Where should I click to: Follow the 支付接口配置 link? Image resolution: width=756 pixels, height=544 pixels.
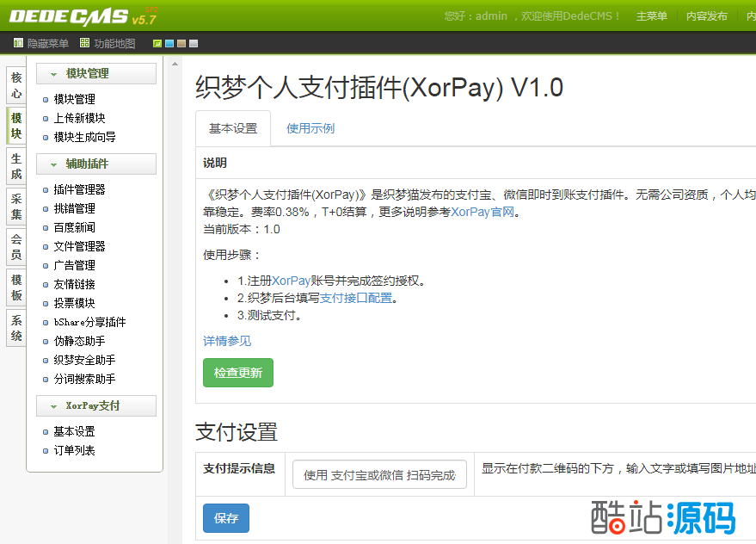pos(356,298)
